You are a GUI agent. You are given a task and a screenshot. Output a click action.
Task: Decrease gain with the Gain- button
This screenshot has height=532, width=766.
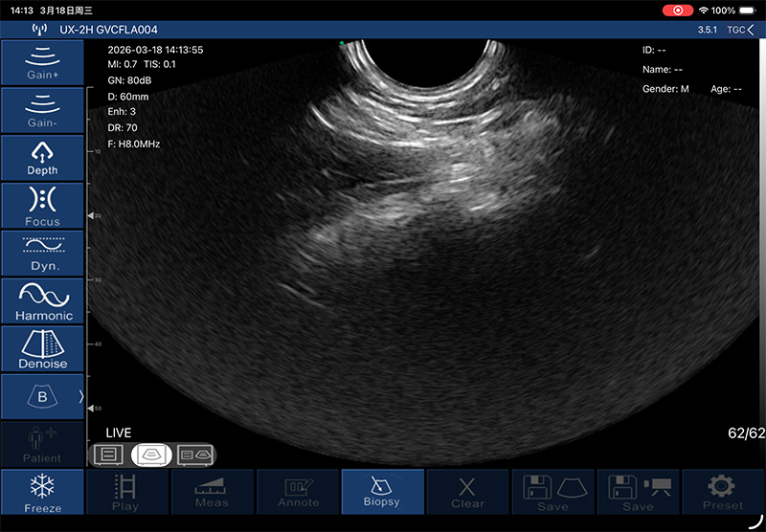click(42, 109)
